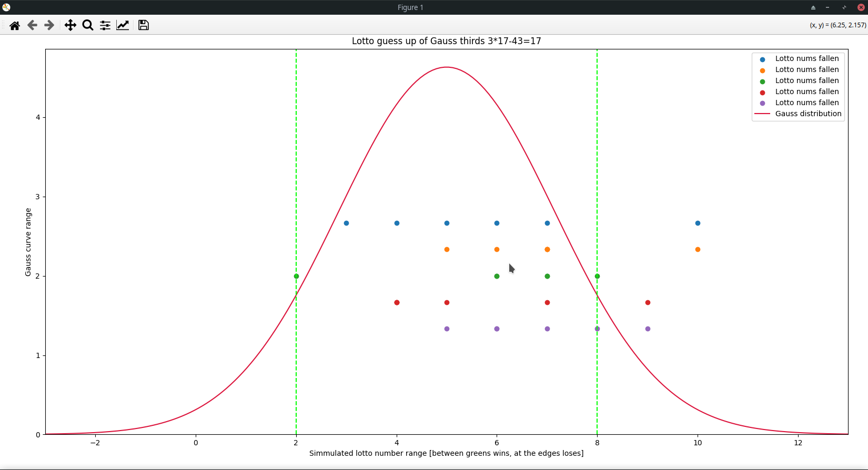Reset the plot to original view (Home)
This screenshot has height=470, width=868.
coord(15,25)
